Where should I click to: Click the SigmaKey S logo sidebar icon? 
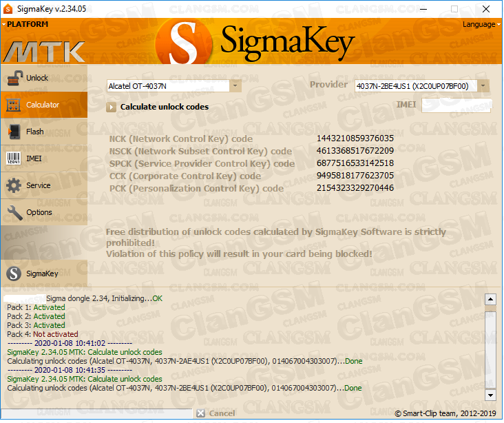point(14,274)
